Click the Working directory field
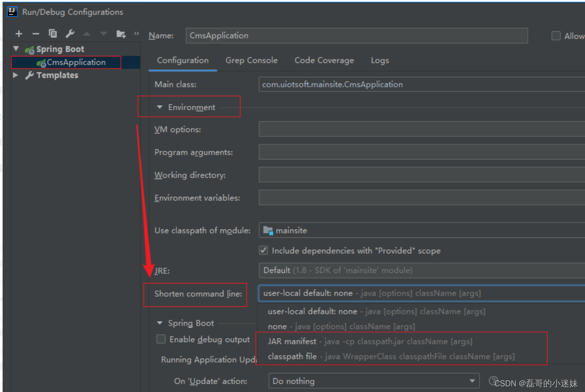This screenshot has width=585, height=392. [x=422, y=175]
